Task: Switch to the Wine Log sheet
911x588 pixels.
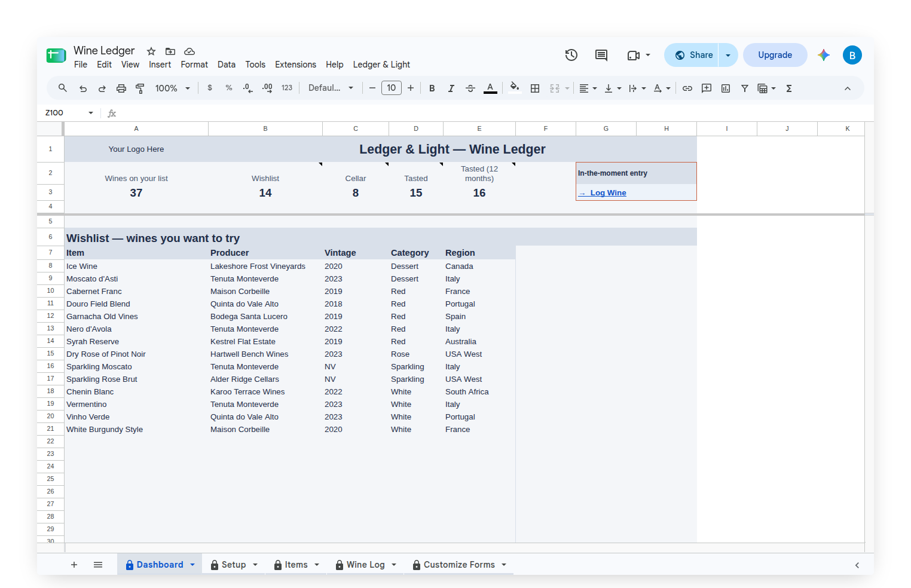Action: click(366, 565)
